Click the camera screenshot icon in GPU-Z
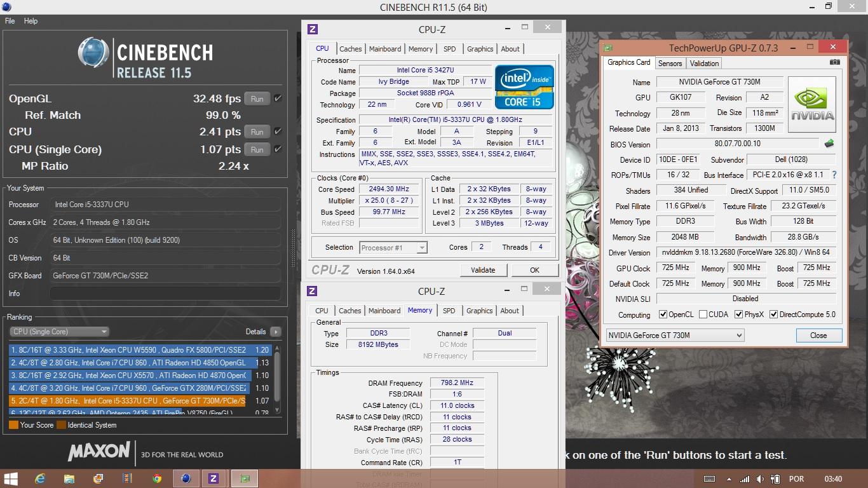Image resolution: width=868 pixels, height=488 pixels. pyautogui.click(x=835, y=62)
